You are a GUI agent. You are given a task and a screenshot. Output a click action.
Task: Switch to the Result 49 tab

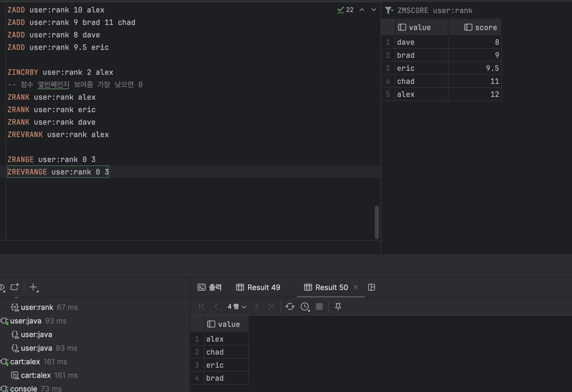(258, 287)
